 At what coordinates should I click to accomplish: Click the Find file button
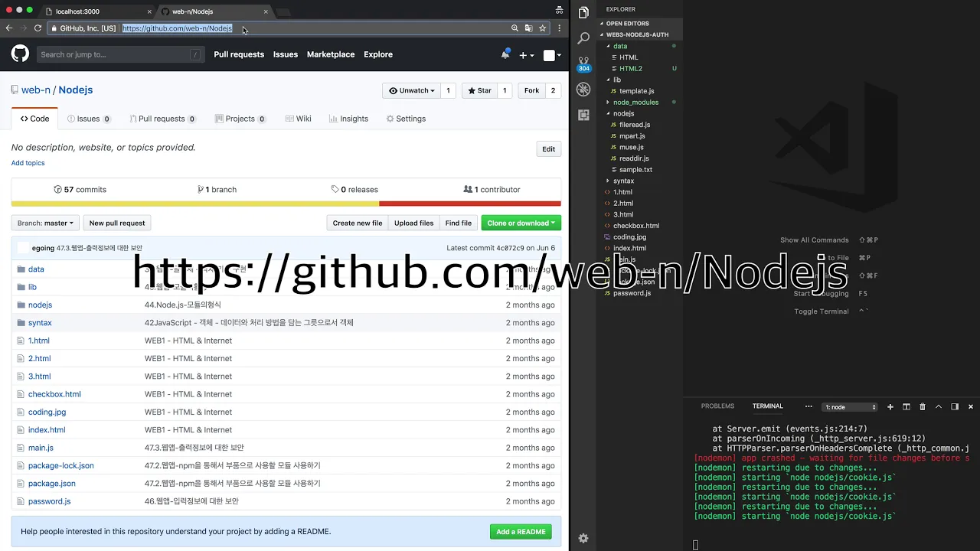click(458, 223)
